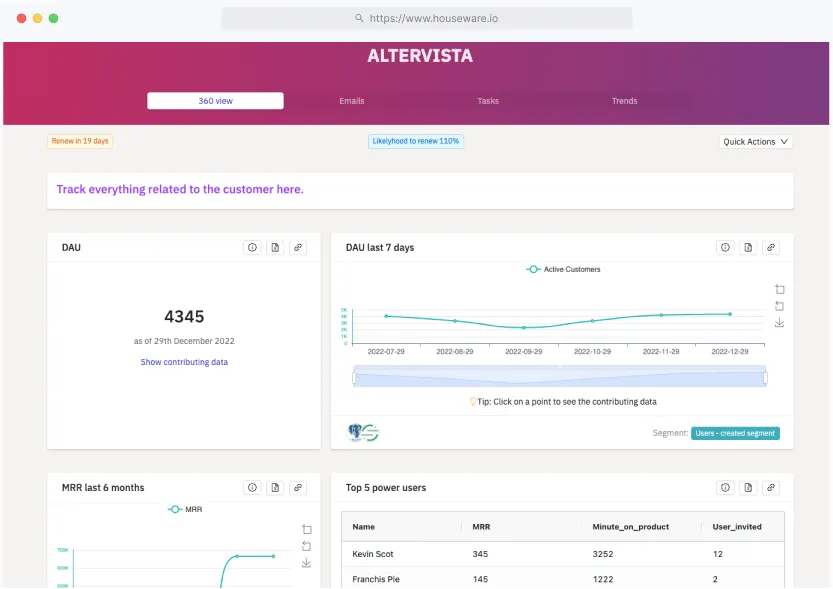Open the info icon on the DAU card

[252, 247]
